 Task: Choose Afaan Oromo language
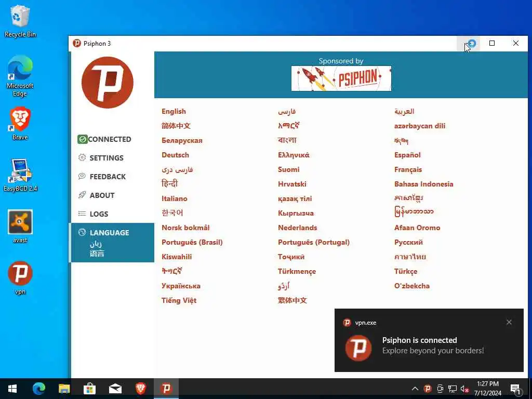pyautogui.click(x=417, y=228)
